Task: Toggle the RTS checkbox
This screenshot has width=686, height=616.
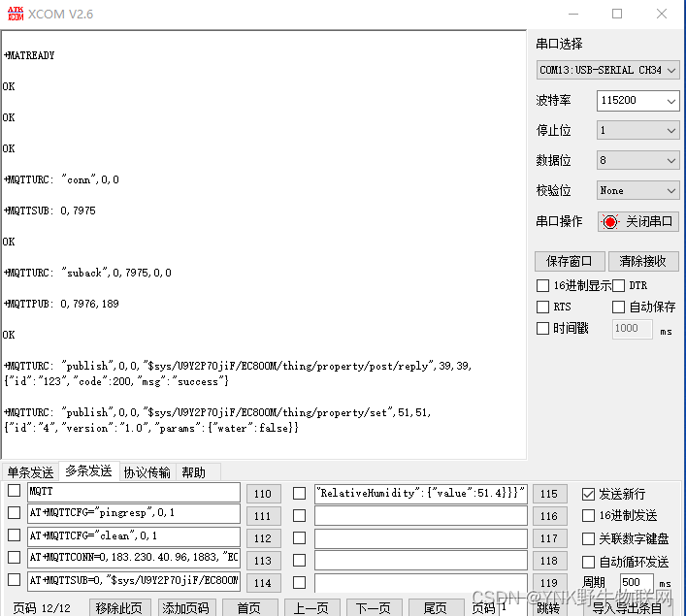Action: click(542, 307)
